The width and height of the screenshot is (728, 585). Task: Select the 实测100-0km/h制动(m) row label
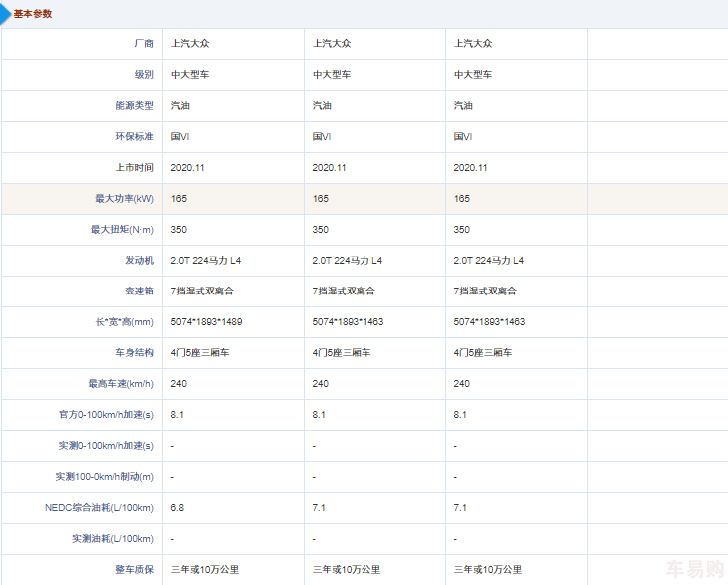pos(105,477)
